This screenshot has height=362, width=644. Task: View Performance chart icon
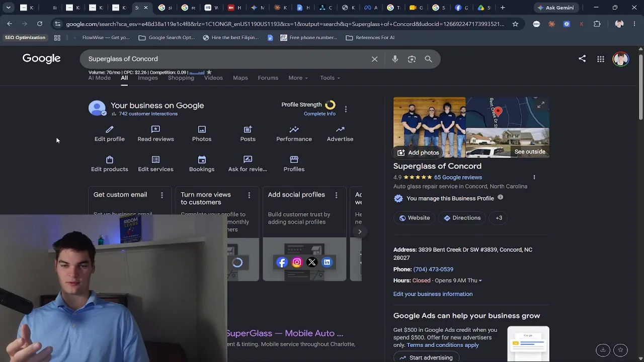click(294, 130)
